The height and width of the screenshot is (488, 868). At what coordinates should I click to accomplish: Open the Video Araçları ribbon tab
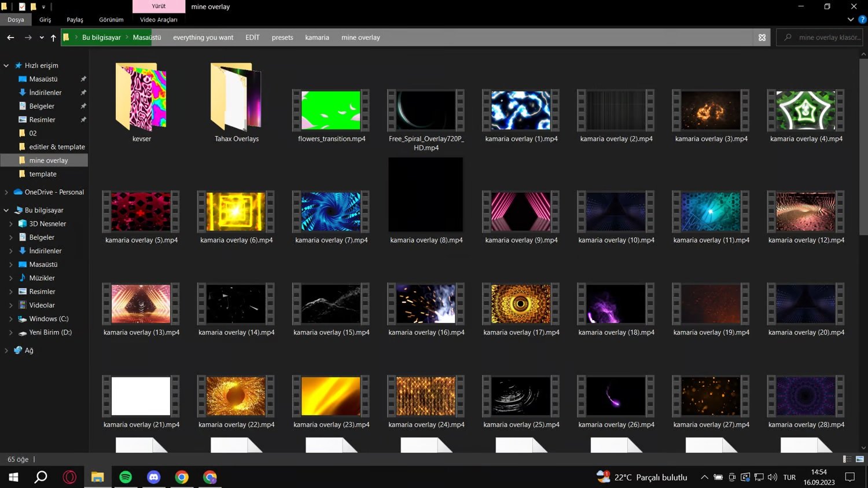(x=159, y=20)
